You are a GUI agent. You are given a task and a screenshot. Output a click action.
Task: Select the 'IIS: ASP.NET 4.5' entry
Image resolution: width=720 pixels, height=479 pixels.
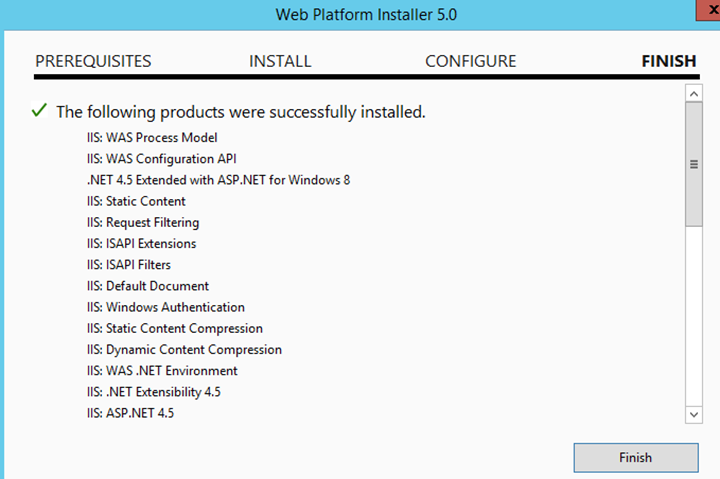pos(130,413)
